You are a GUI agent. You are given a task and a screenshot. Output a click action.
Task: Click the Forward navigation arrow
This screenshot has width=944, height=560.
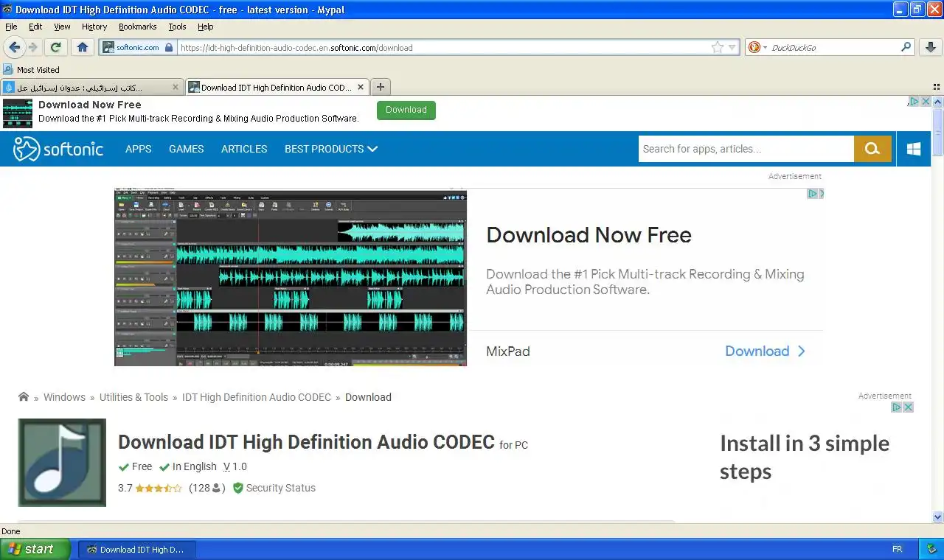tap(33, 47)
